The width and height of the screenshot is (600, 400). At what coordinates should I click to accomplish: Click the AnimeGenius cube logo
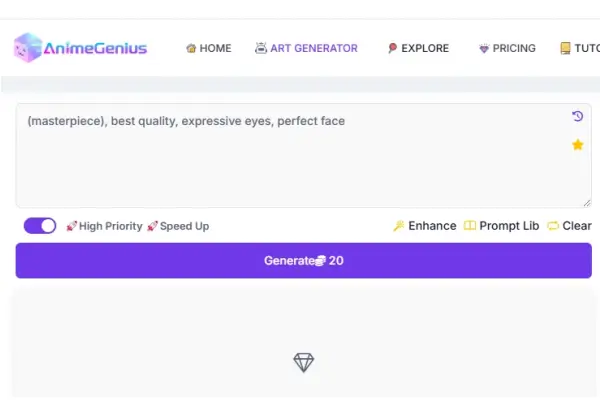tap(28, 47)
